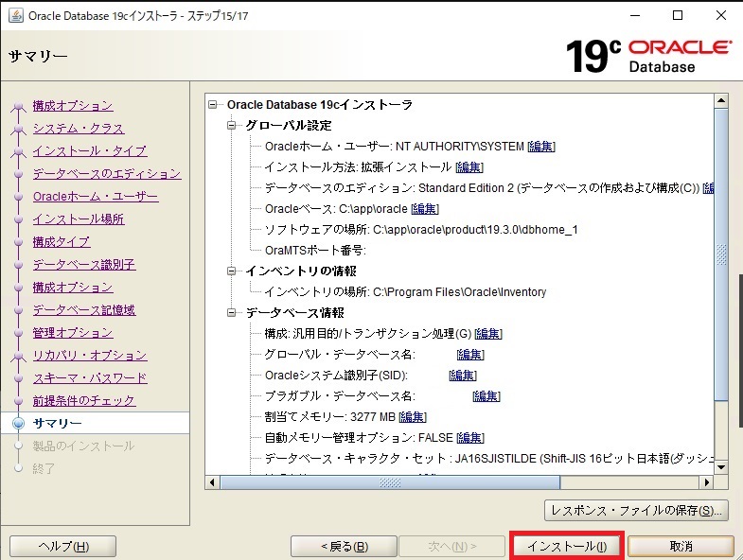Click the summary panel scroll down arrow
Image resolution: width=743 pixels, height=560 pixels.
720,467
